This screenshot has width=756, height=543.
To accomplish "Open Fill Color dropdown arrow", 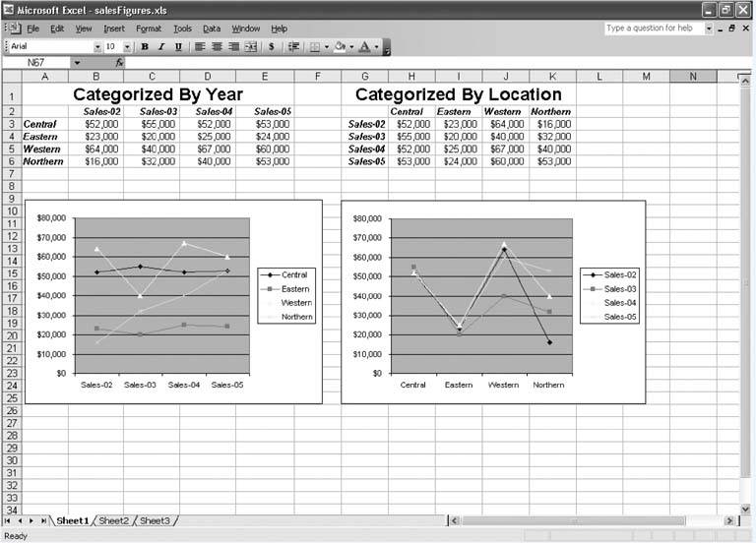I will pos(351,47).
